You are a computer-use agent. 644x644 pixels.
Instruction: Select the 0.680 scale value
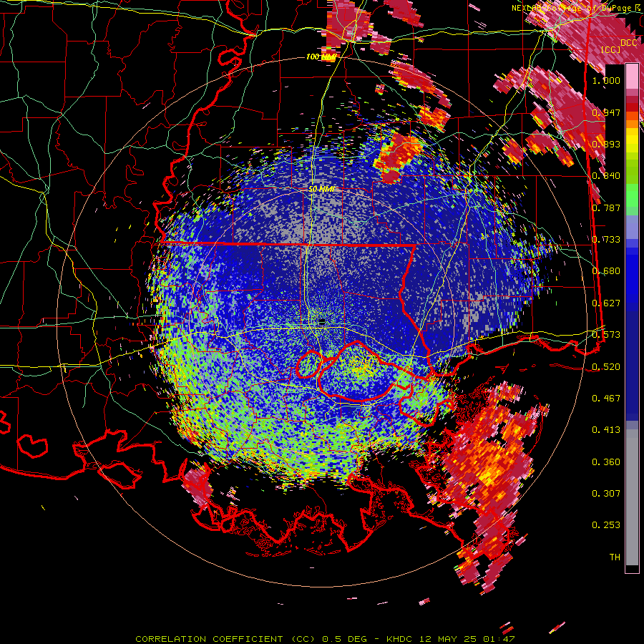coord(606,270)
